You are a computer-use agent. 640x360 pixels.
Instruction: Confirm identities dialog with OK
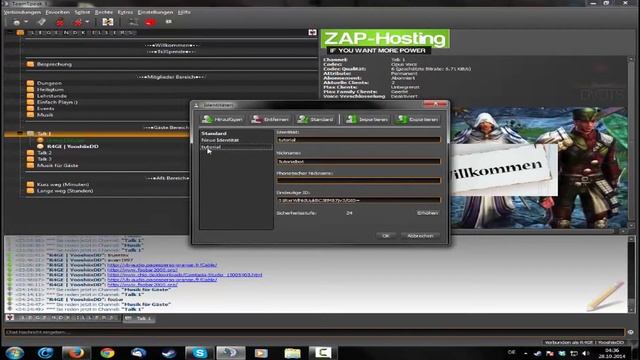click(386, 236)
